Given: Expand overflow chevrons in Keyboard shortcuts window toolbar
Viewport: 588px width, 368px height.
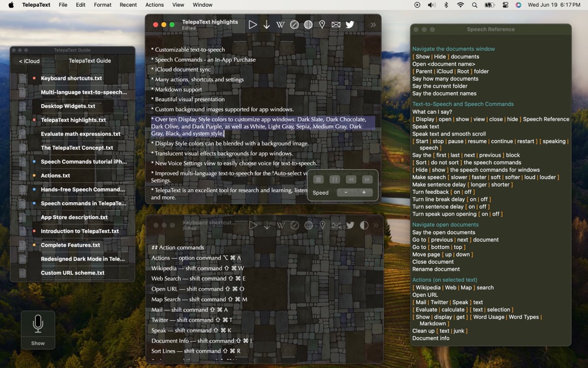Looking at the screenshot, I should 376,226.
